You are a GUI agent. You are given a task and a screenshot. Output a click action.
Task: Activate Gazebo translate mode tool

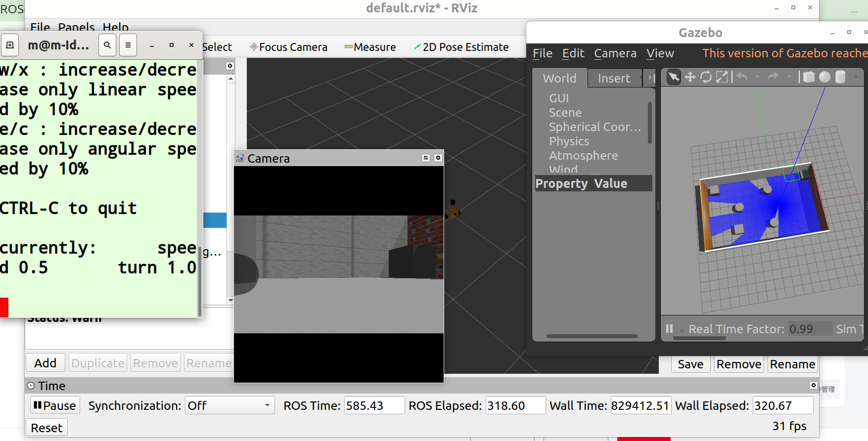(690, 77)
